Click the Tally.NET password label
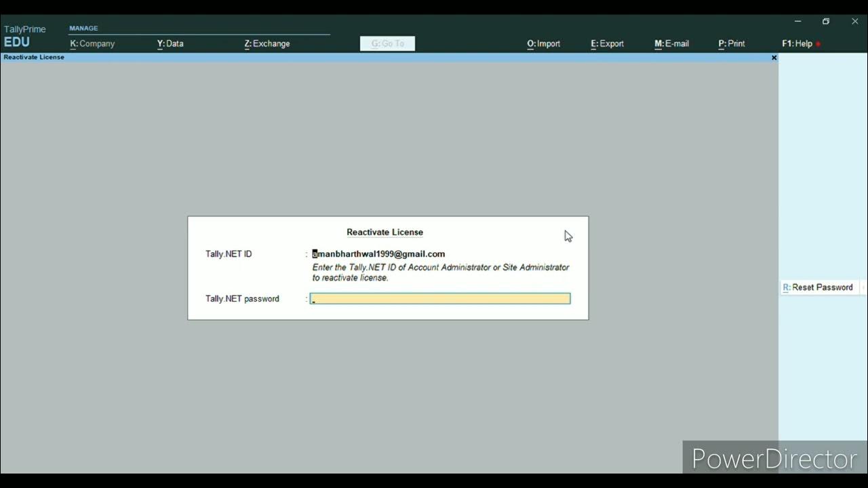Viewport: 868px width, 488px height. click(242, 299)
